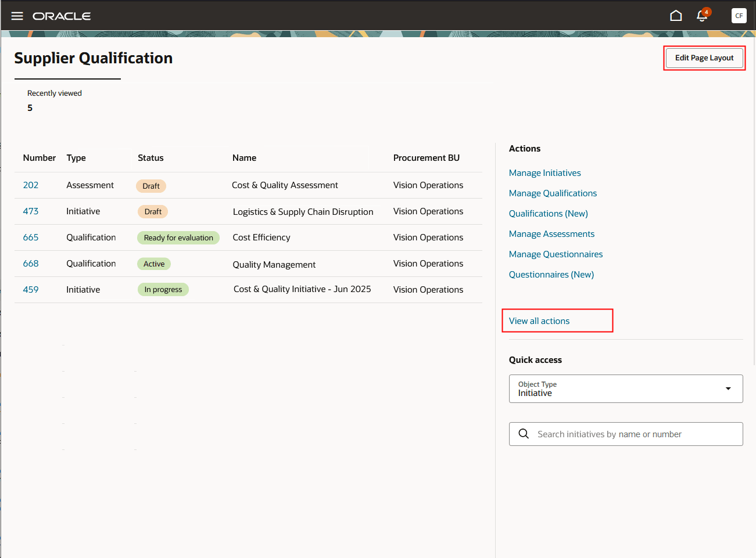
Task: Click Cost & Quality Initiative - Jun 2025
Action: (302, 289)
